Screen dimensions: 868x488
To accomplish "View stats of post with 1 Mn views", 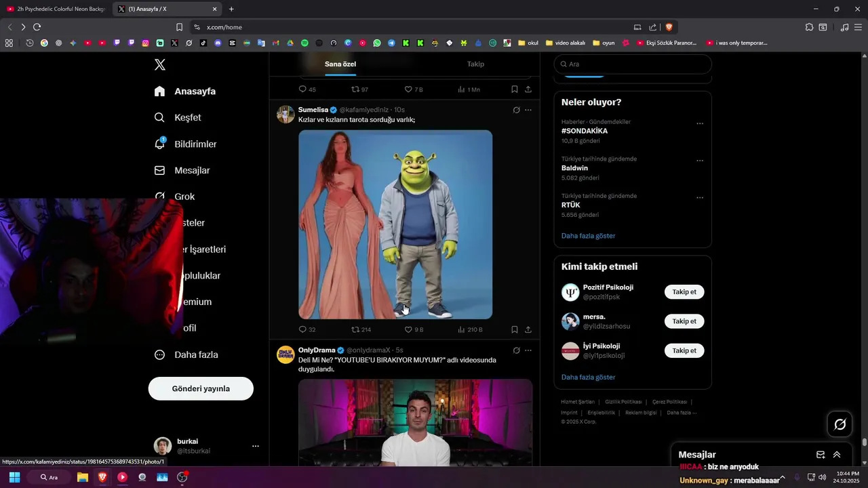I will pos(469,89).
